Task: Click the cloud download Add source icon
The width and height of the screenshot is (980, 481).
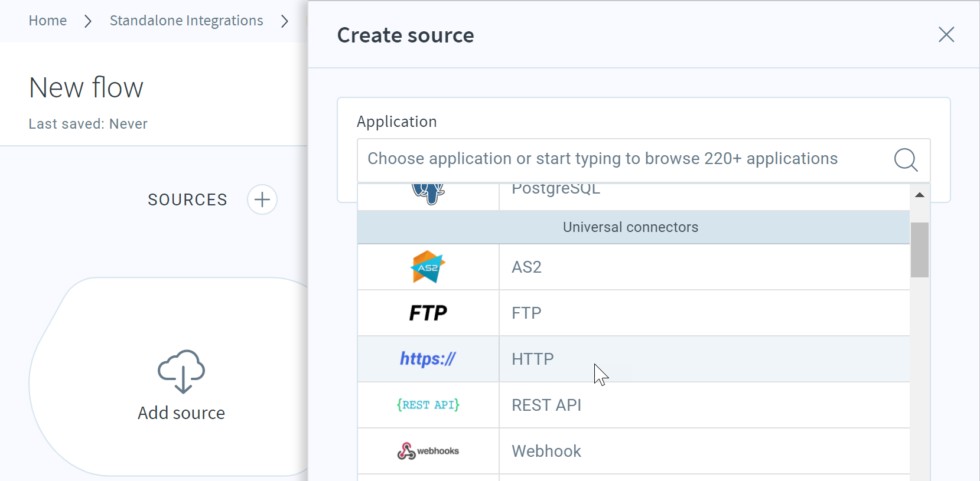Action: 181,371
